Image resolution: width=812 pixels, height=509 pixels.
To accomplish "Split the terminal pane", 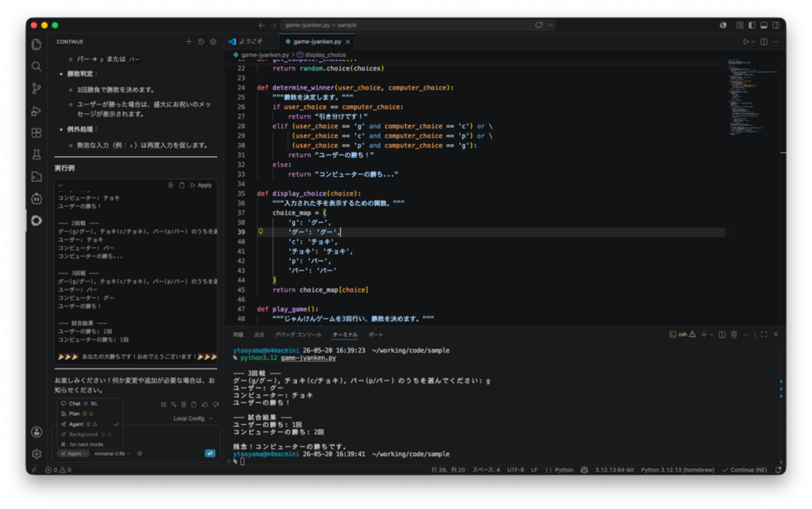I will (x=722, y=335).
